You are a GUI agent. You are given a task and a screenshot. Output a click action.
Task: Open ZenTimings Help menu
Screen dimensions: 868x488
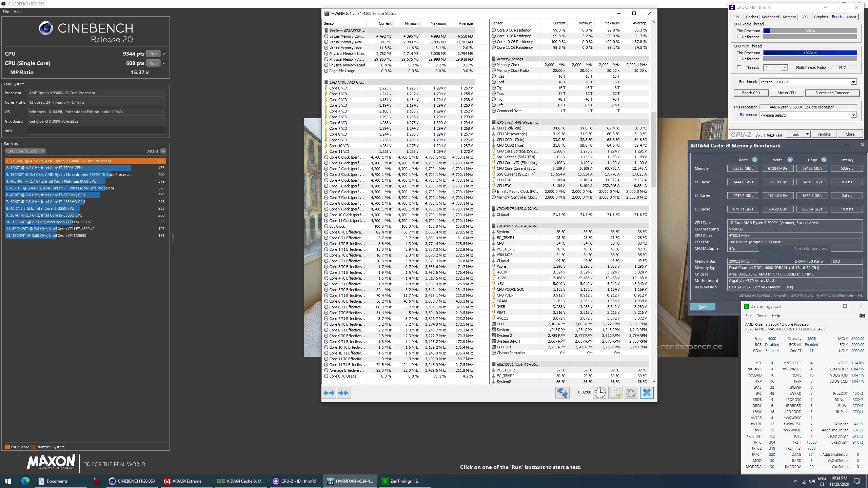tap(776, 316)
